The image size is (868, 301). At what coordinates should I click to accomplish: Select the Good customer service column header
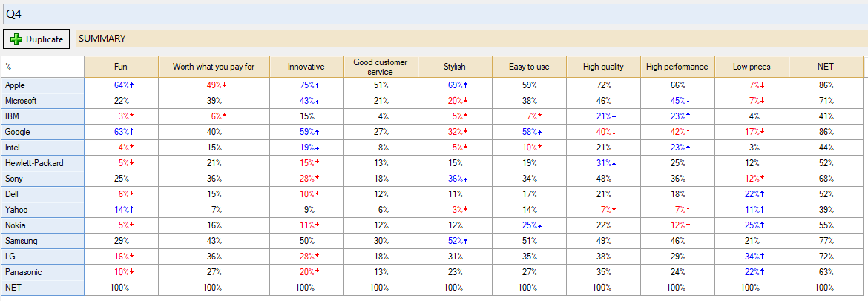(x=381, y=67)
